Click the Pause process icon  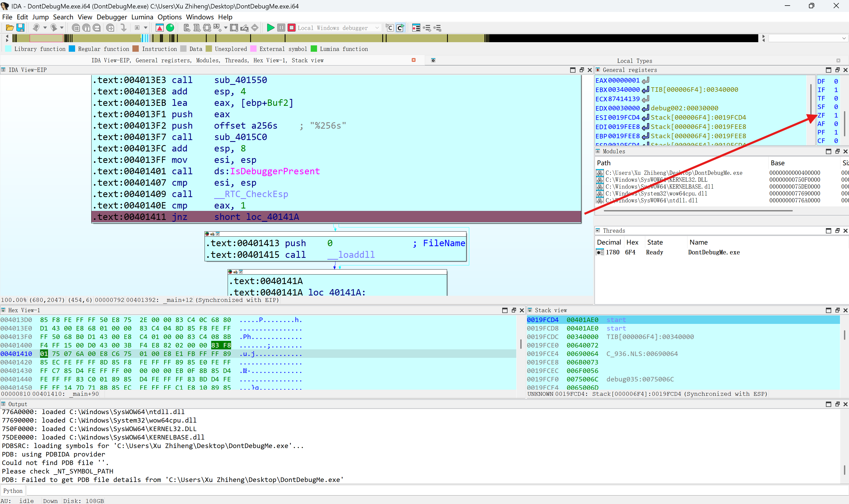click(x=281, y=28)
